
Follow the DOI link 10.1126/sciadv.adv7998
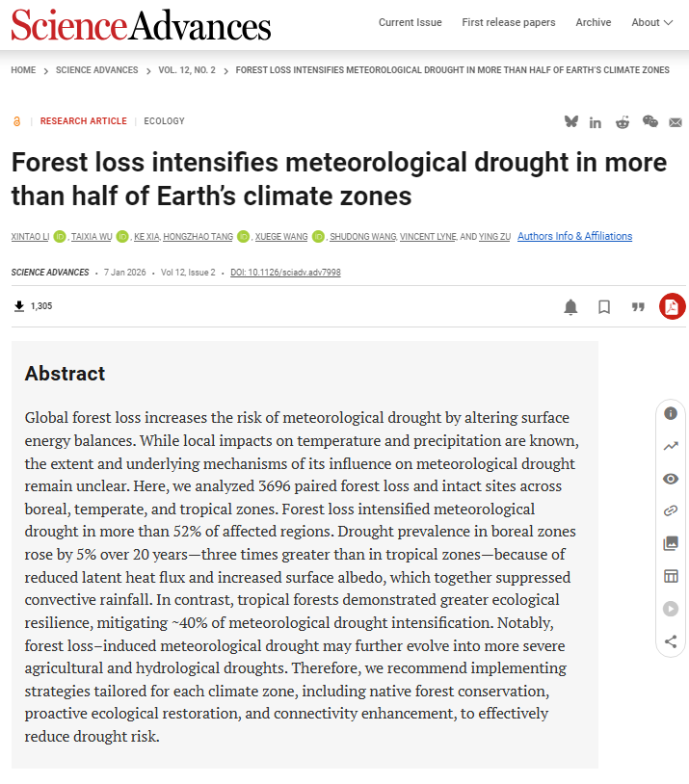285,273
